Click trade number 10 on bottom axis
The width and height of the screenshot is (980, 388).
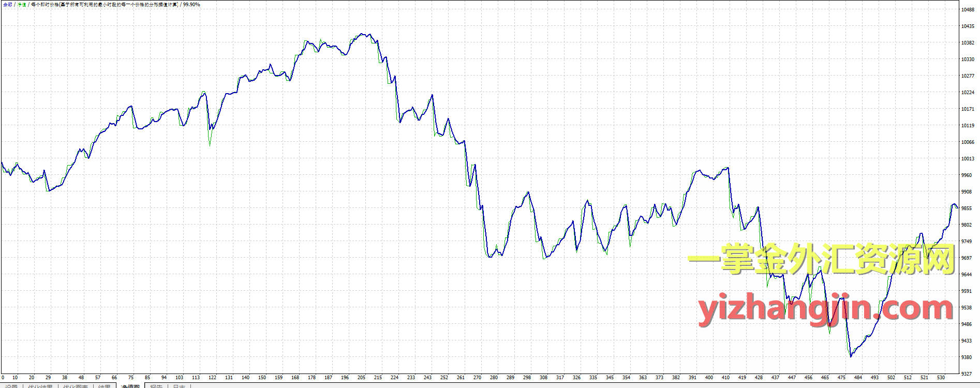(15, 378)
